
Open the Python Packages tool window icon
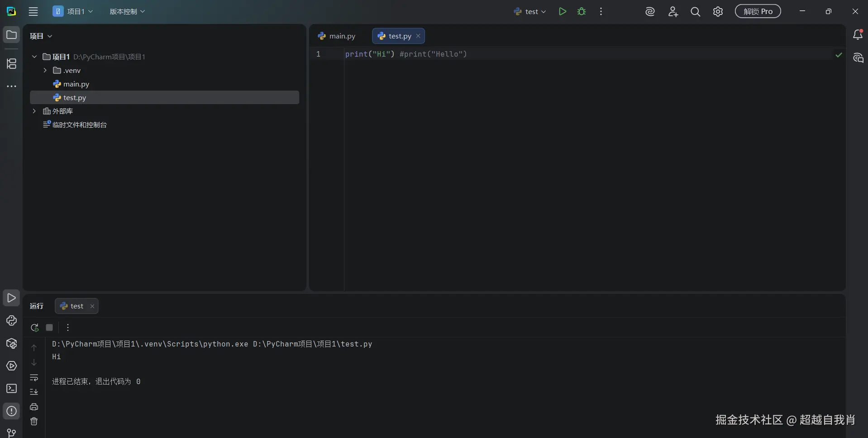(x=11, y=344)
